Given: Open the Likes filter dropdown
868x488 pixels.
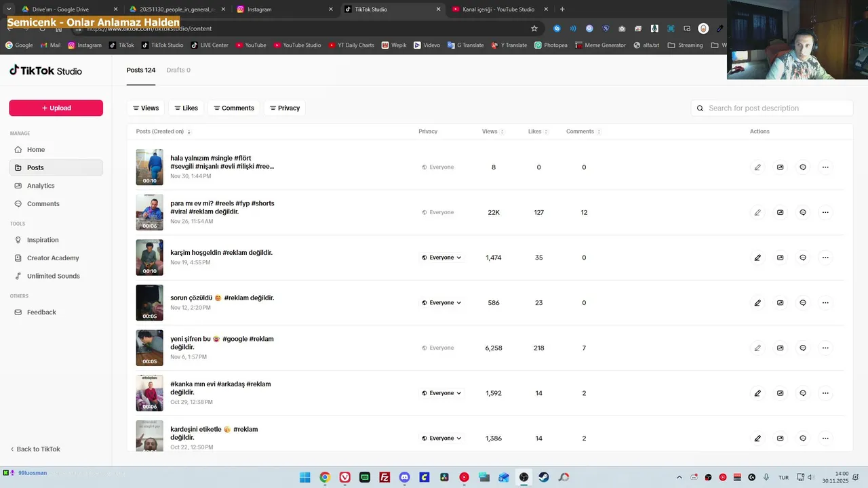Looking at the screenshot, I should [x=186, y=108].
